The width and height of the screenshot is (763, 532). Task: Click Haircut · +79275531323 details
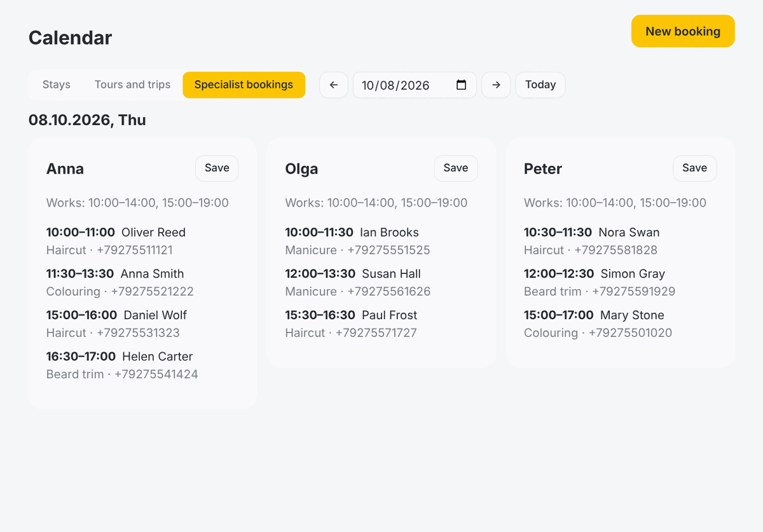(113, 333)
